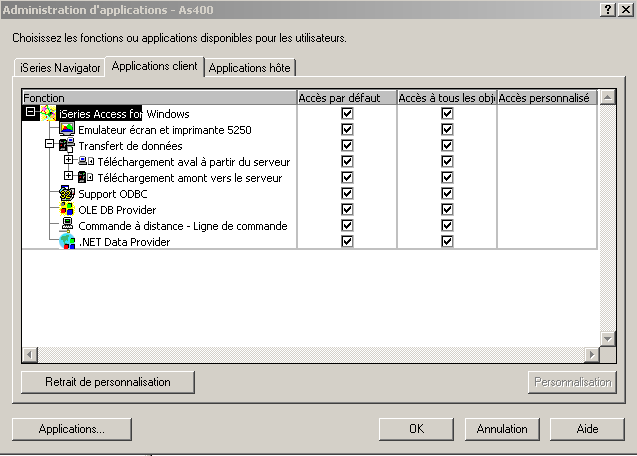Click the Personnalisation button
The image size is (637, 456).
pos(572,382)
